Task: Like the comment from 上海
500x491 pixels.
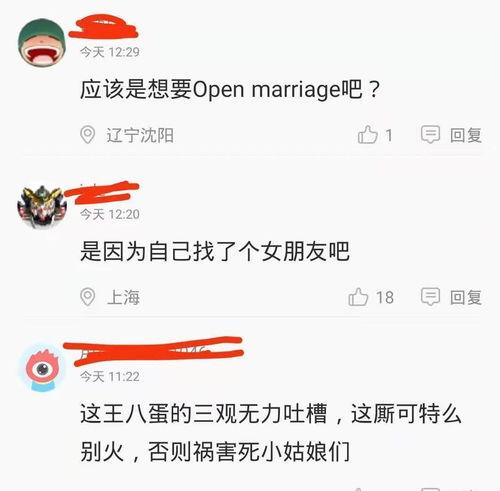Action: [x=358, y=297]
